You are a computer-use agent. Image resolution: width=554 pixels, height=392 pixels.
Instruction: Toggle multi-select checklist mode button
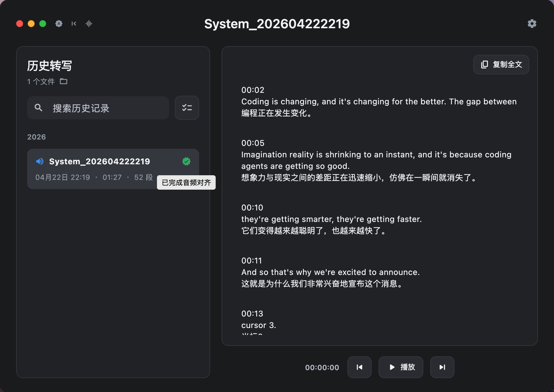[187, 108]
